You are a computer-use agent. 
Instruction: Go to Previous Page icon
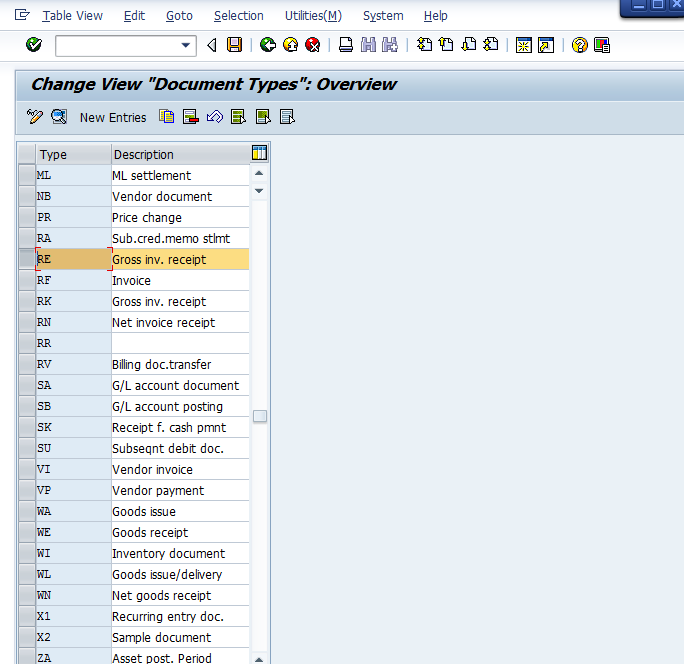click(446, 45)
